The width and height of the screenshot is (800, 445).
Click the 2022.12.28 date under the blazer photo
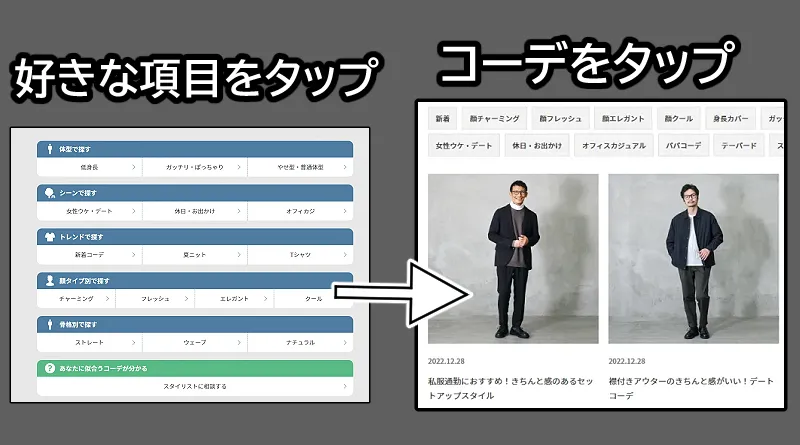(446, 361)
